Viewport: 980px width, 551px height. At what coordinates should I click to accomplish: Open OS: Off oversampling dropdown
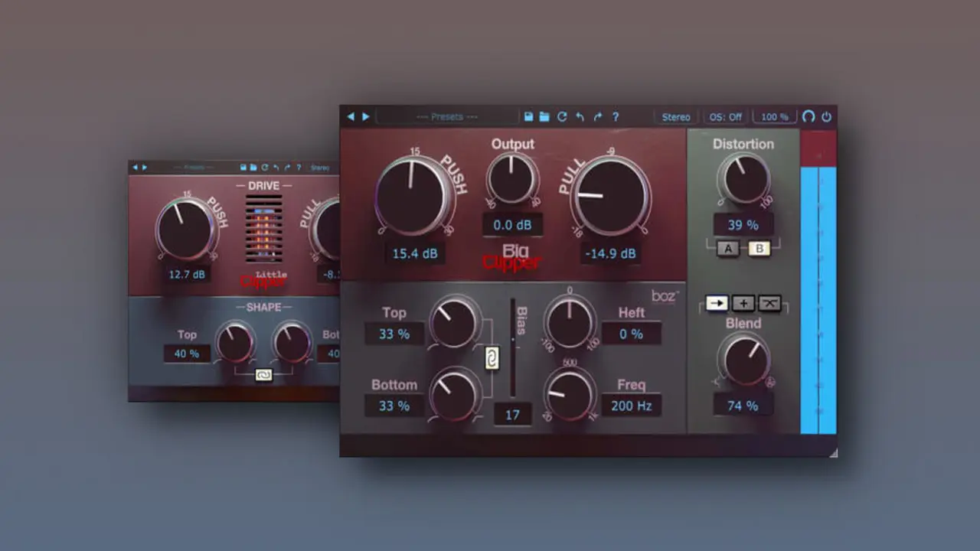click(724, 117)
